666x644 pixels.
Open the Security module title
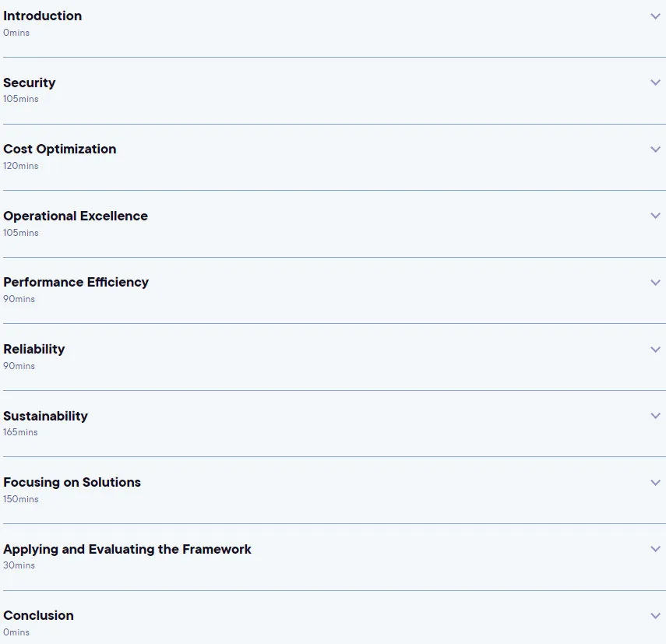[30, 83]
